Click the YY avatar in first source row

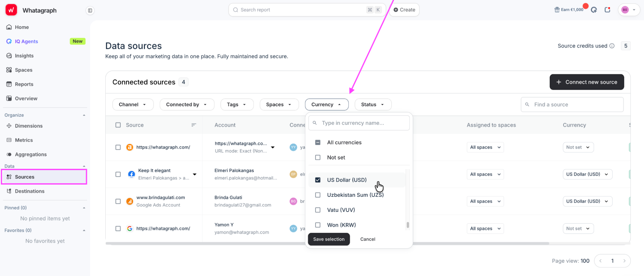point(293,147)
